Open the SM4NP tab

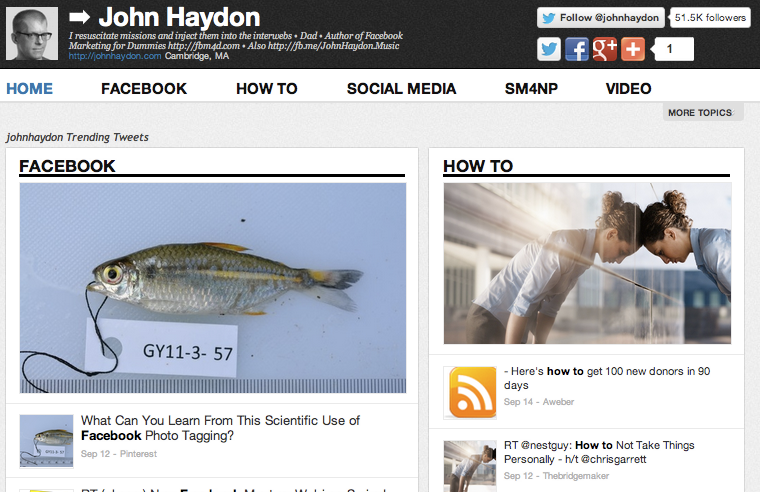tap(531, 89)
